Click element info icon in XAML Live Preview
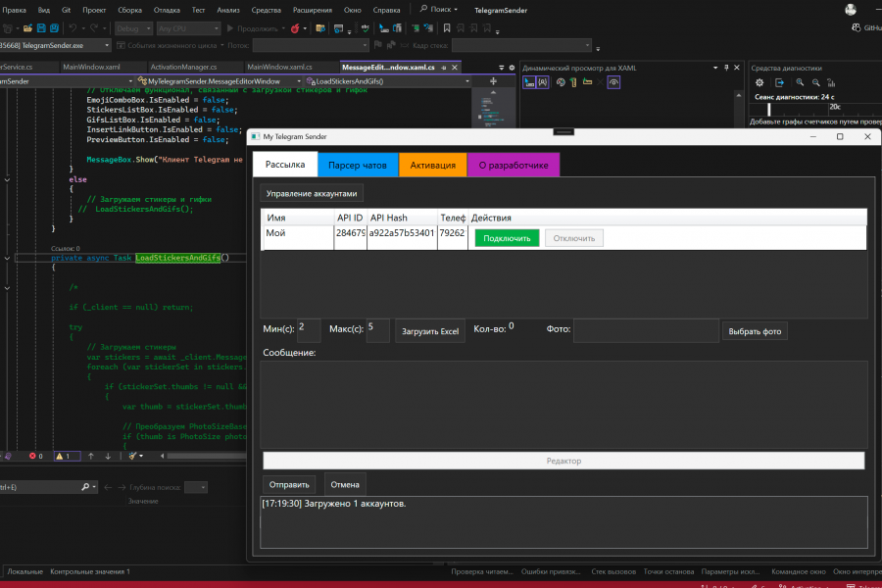Screen dimensions: 882x588 [x=542, y=82]
